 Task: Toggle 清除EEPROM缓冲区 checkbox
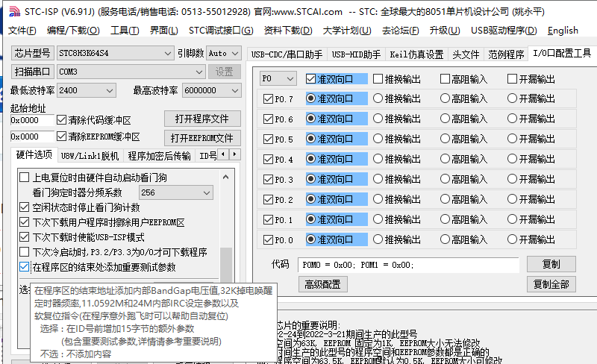pyautogui.click(x=61, y=136)
